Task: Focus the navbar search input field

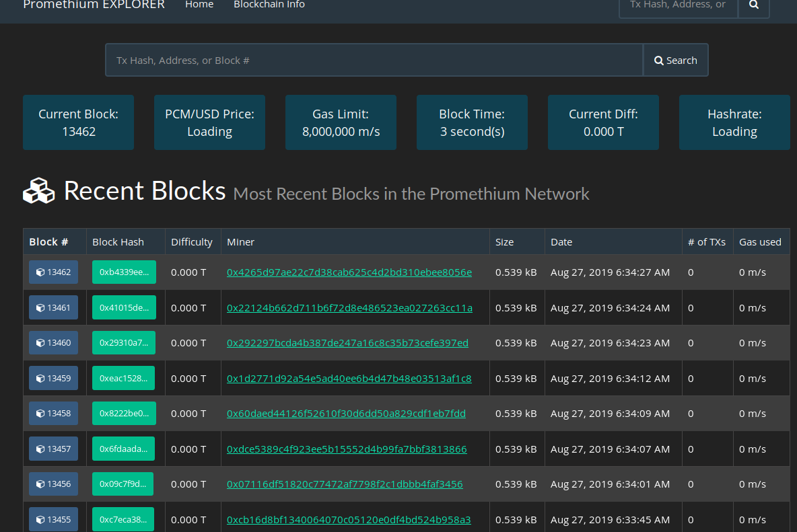Action: pos(678,6)
